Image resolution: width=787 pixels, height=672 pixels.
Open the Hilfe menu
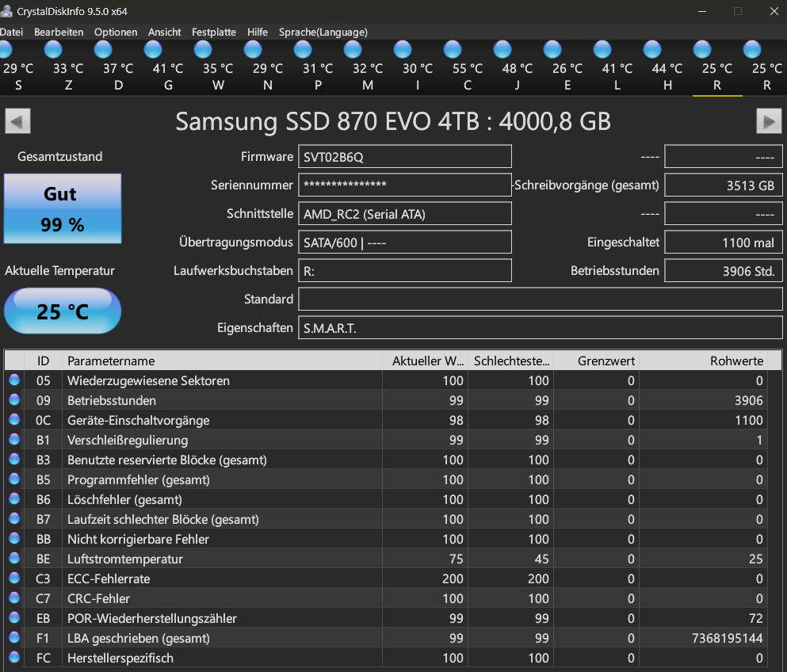(258, 32)
